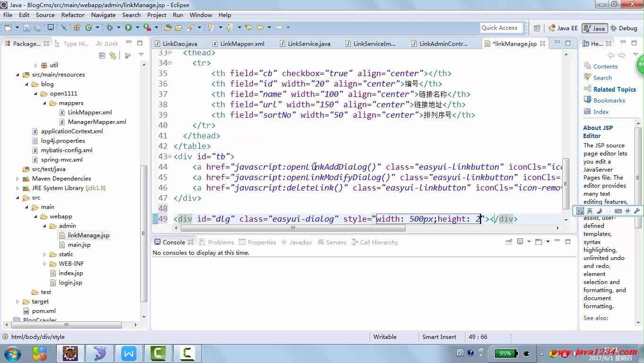Open dropdown next to green Run button
Viewport: 644px width, 363px height.
pyautogui.click(x=137, y=27)
